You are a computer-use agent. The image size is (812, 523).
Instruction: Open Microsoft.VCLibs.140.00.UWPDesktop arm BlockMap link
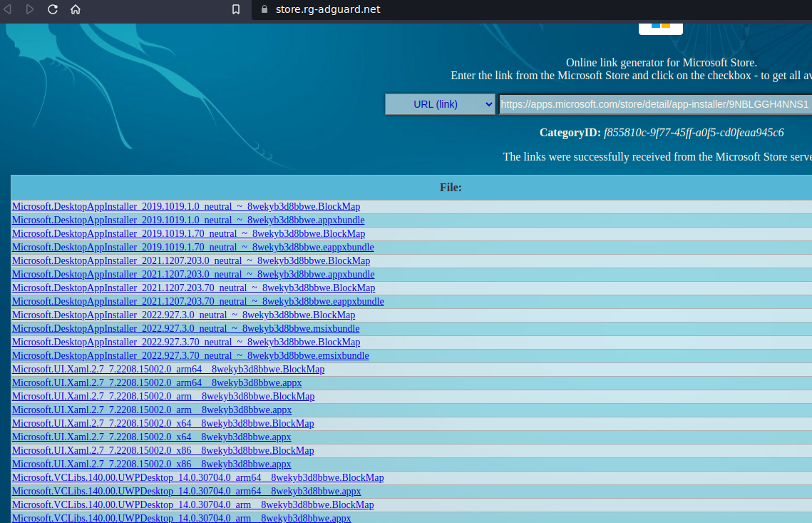click(x=192, y=504)
